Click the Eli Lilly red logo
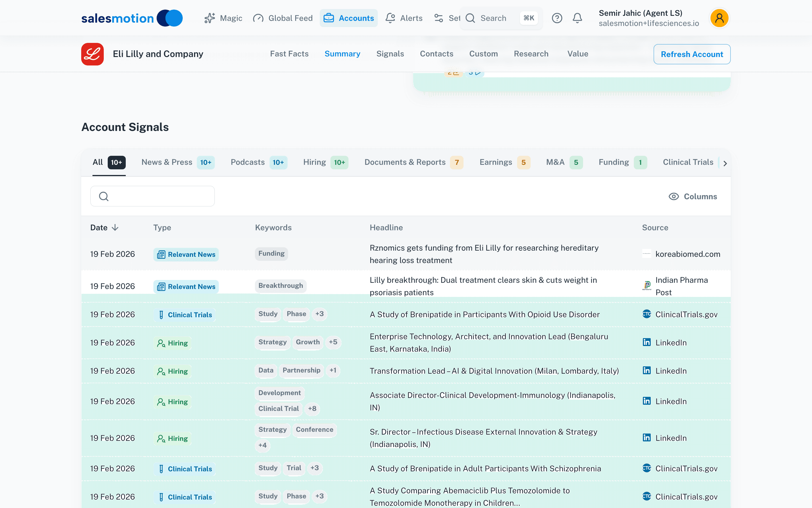 click(92, 54)
